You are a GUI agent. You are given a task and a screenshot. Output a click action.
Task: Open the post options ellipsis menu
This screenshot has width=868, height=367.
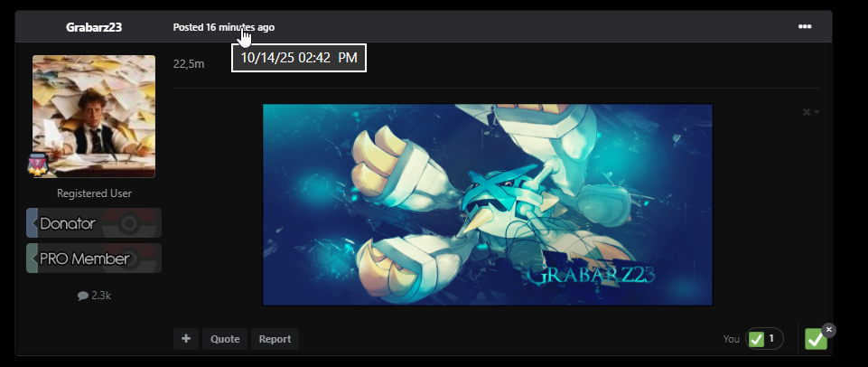[x=804, y=27]
